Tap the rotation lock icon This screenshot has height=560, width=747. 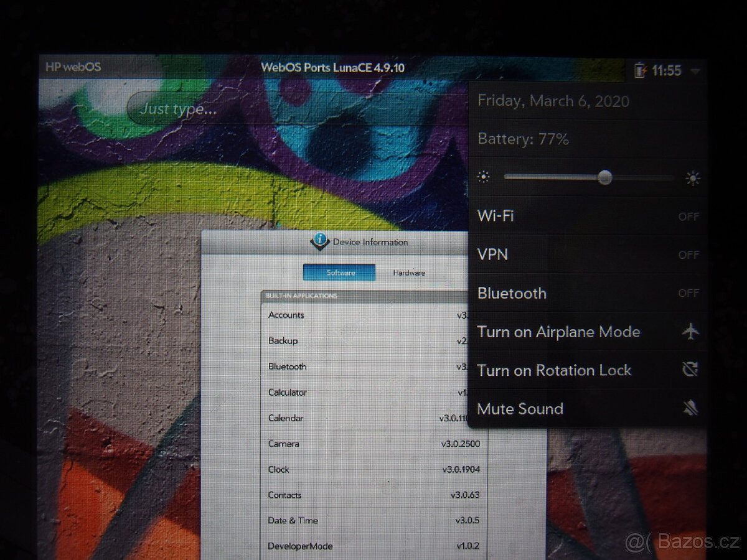(x=690, y=370)
